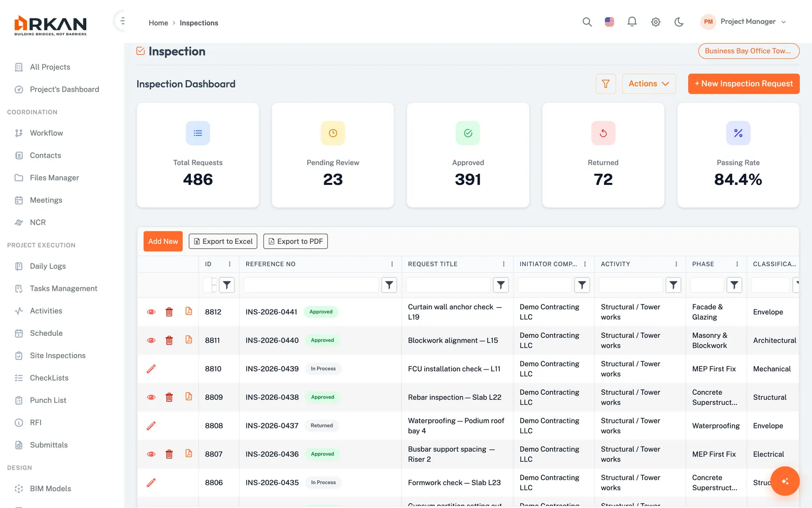812x508 pixels.
Task: Edit inspection 8808 with the pencil icon
Action: coord(151,426)
